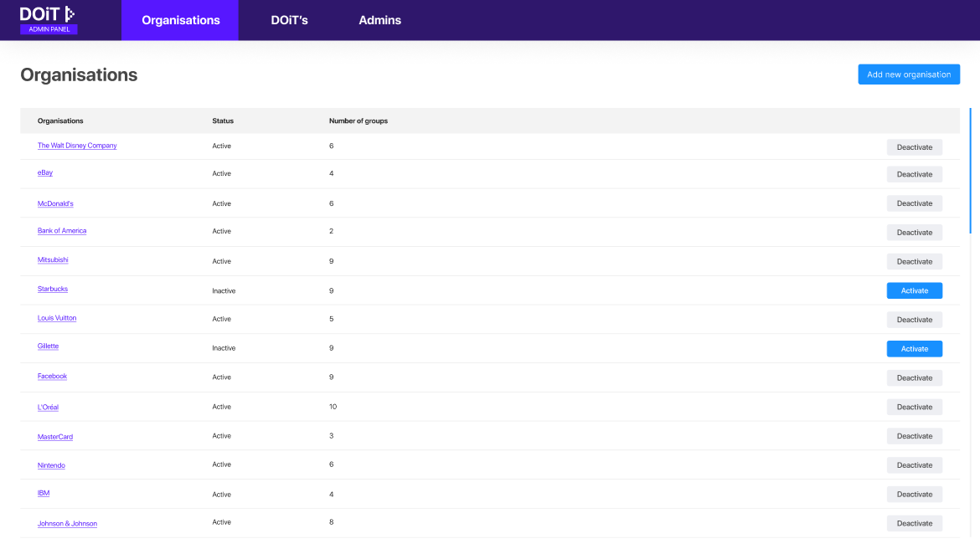Viewport: 980px width, 549px height.
Task: Deactivate the eBay organisation
Action: click(915, 174)
